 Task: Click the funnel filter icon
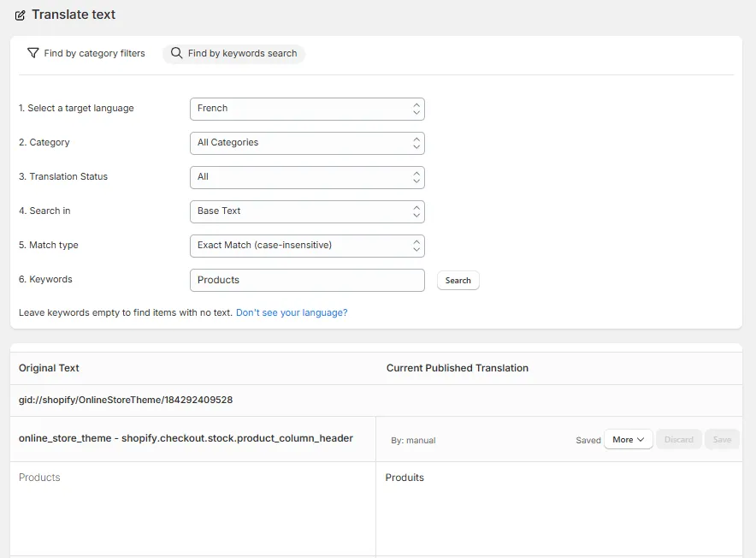[32, 52]
